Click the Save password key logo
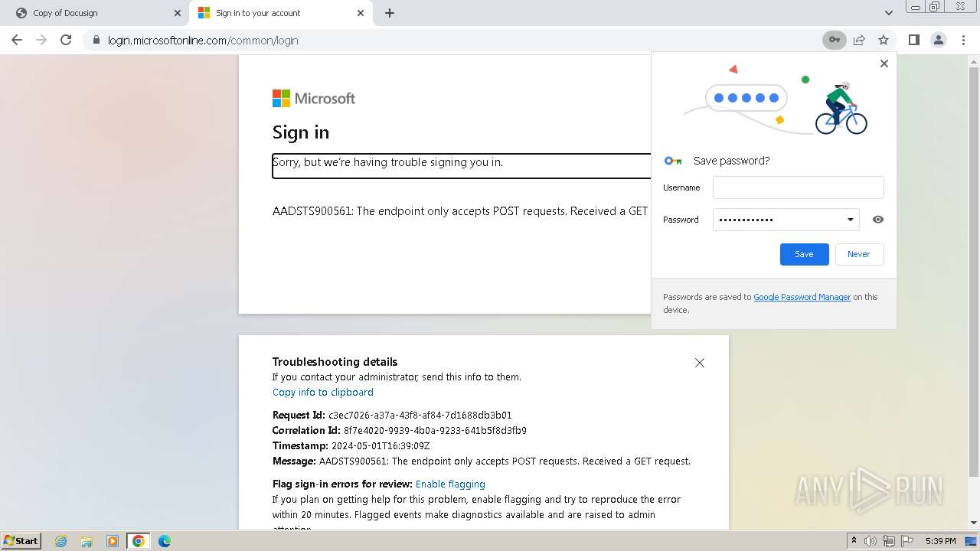Image resolution: width=980 pixels, height=551 pixels. point(673,161)
